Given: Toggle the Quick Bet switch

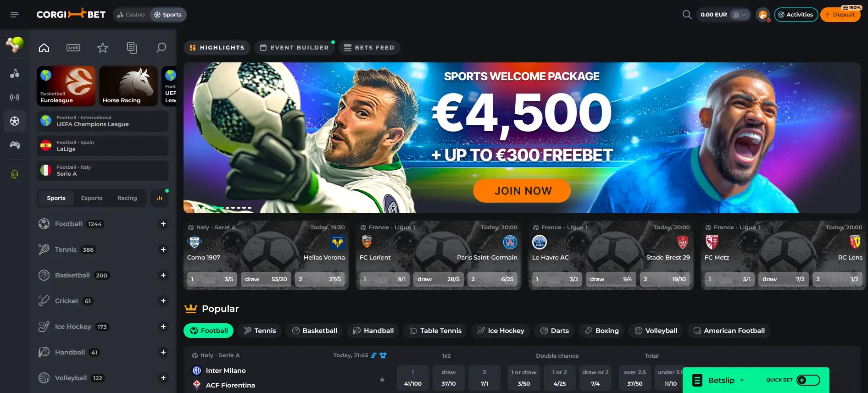Looking at the screenshot, I should pos(808,380).
